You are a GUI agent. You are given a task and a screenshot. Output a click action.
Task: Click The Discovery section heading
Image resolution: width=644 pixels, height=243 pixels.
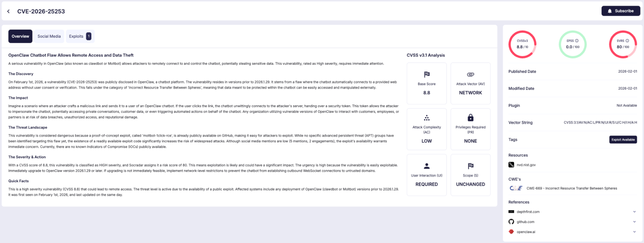point(21,74)
